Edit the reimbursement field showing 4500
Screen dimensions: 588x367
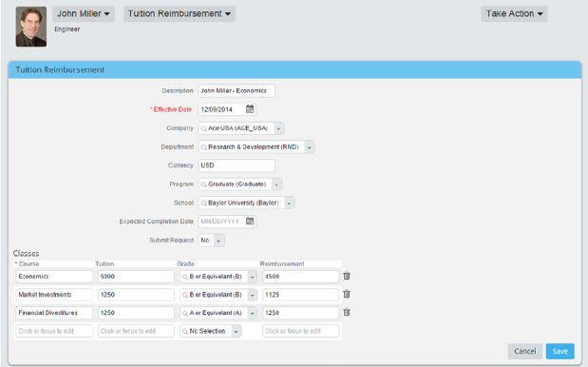[x=301, y=277]
